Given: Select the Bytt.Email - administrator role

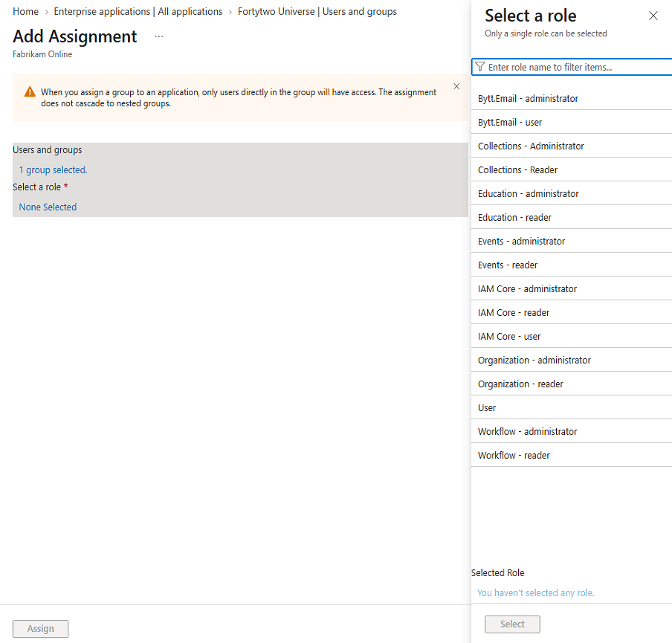Looking at the screenshot, I should [x=572, y=98].
